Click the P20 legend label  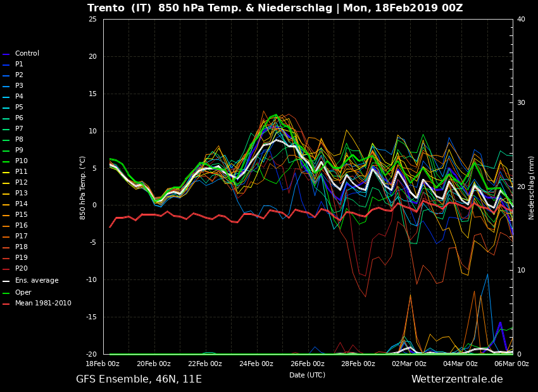22,268
